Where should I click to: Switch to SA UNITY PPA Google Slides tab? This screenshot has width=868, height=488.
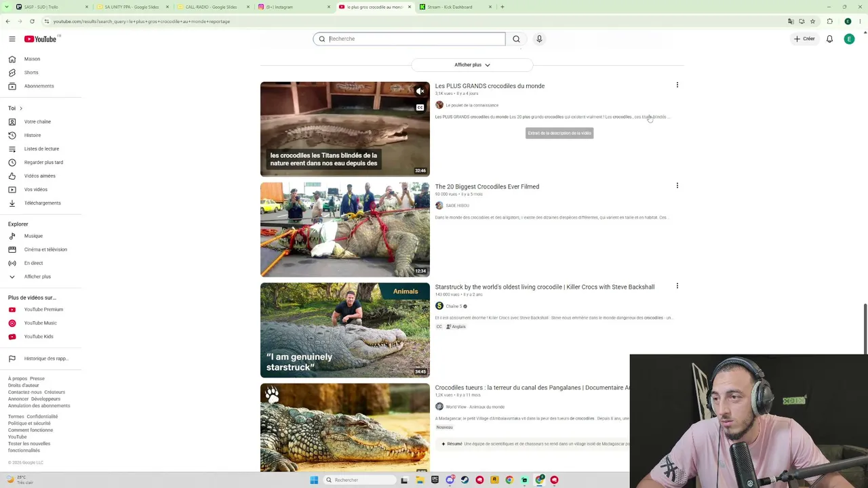[x=133, y=7]
